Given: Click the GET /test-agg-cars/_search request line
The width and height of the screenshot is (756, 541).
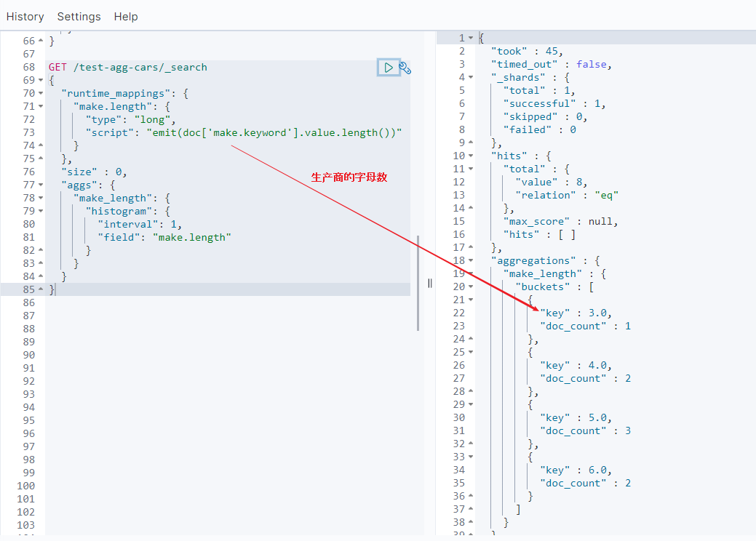Looking at the screenshot, I should pos(128,67).
